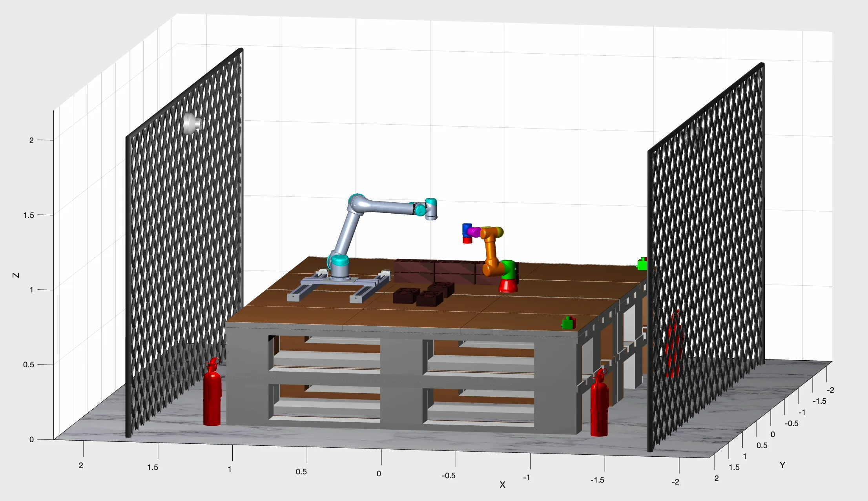
Task: Click the X axis tick label 2
Action: pos(81,465)
